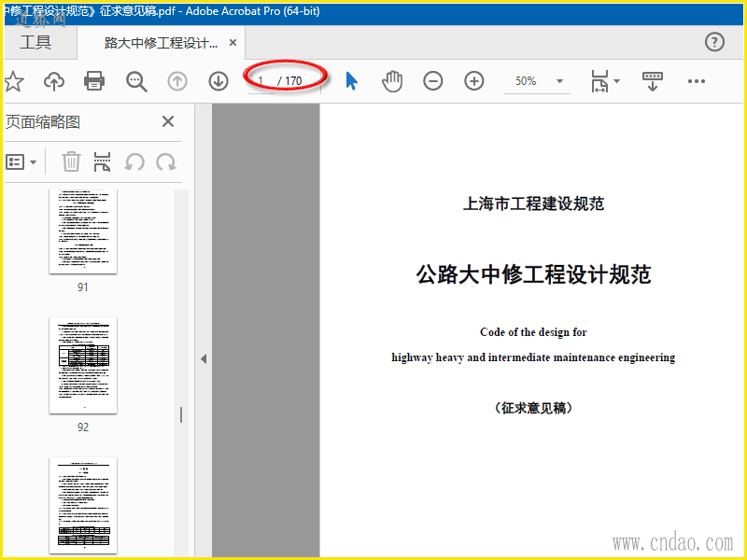Select the thumbnail below page 92
Viewport: 747px width, 560px height.
(83, 505)
